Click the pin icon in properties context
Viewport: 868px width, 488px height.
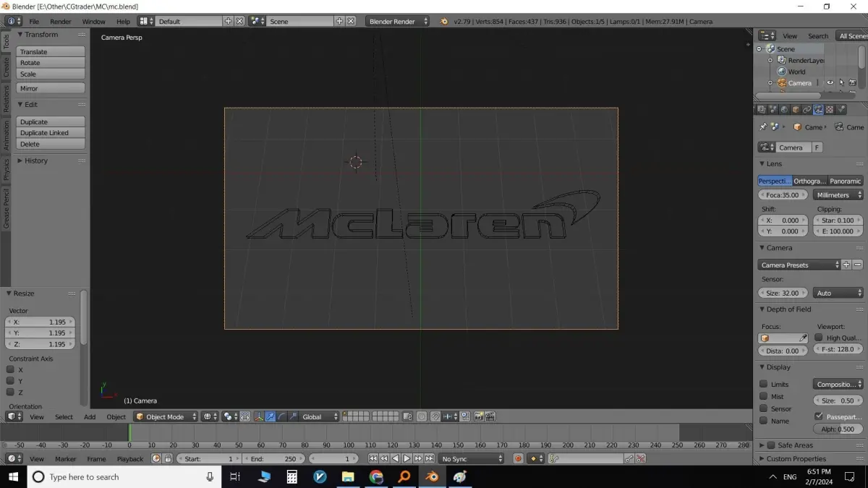click(x=763, y=127)
